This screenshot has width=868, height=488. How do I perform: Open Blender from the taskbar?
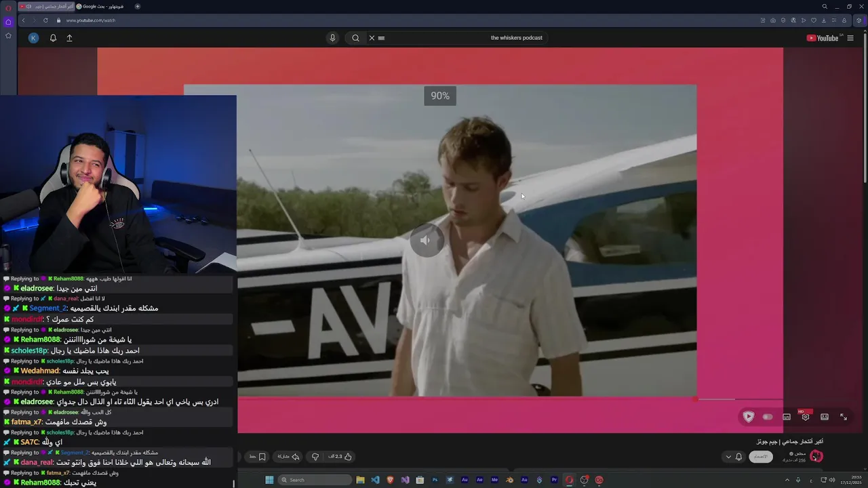[x=509, y=480]
